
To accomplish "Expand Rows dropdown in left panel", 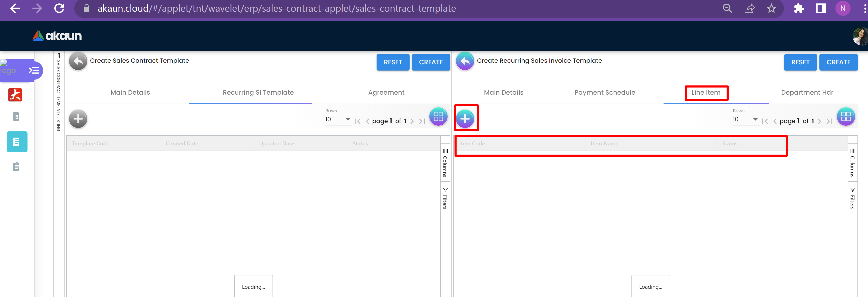I will [x=338, y=119].
